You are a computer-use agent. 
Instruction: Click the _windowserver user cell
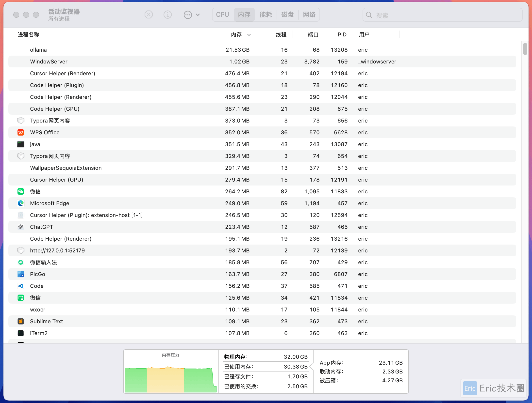pyautogui.click(x=377, y=62)
